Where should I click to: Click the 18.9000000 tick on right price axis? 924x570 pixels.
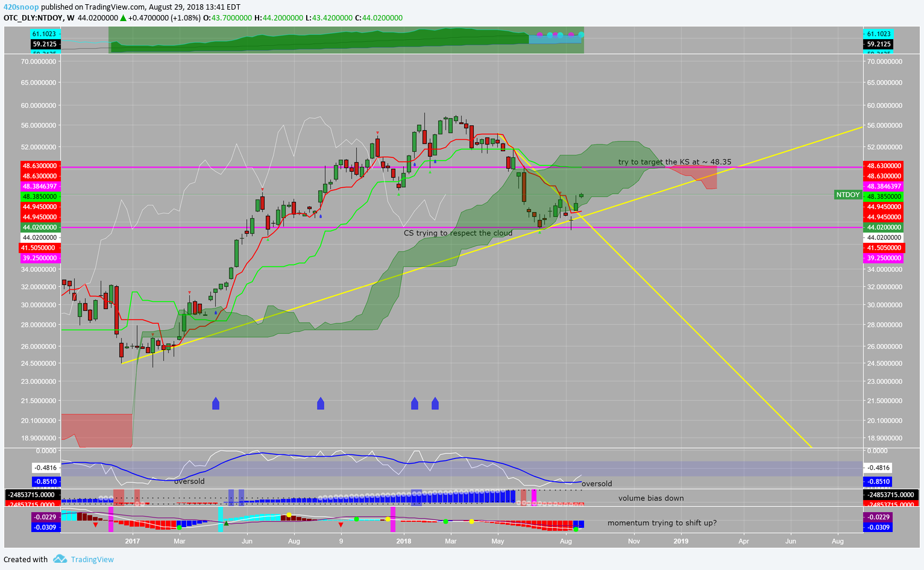pyautogui.click(x=884, y=439)
